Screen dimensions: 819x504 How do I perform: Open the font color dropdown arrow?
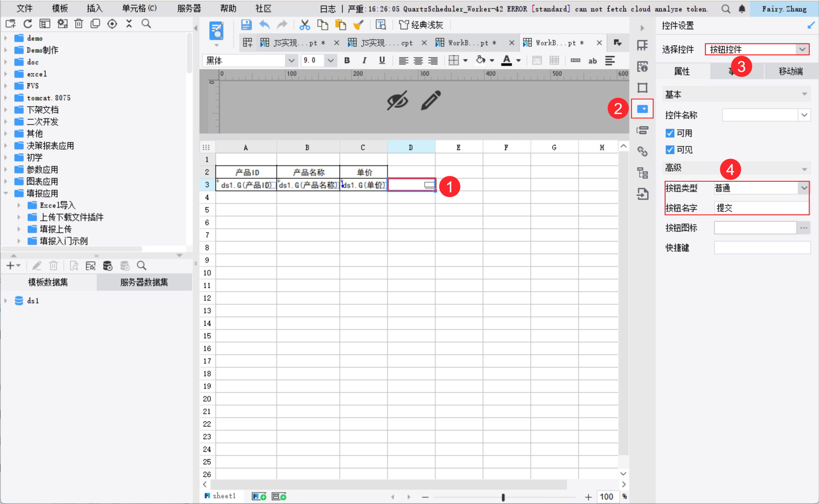[x=518, y=61]
